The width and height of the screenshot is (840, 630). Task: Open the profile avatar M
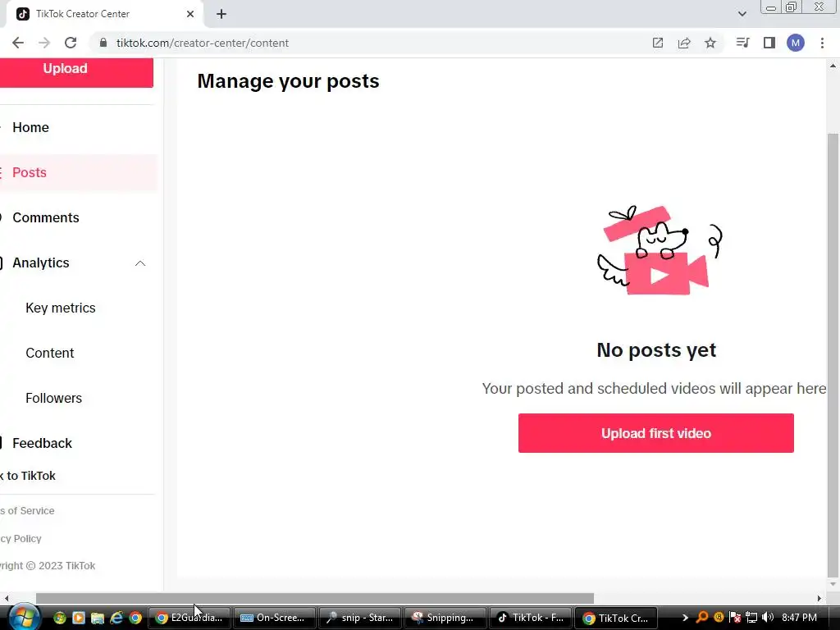[x=796, y=43]
